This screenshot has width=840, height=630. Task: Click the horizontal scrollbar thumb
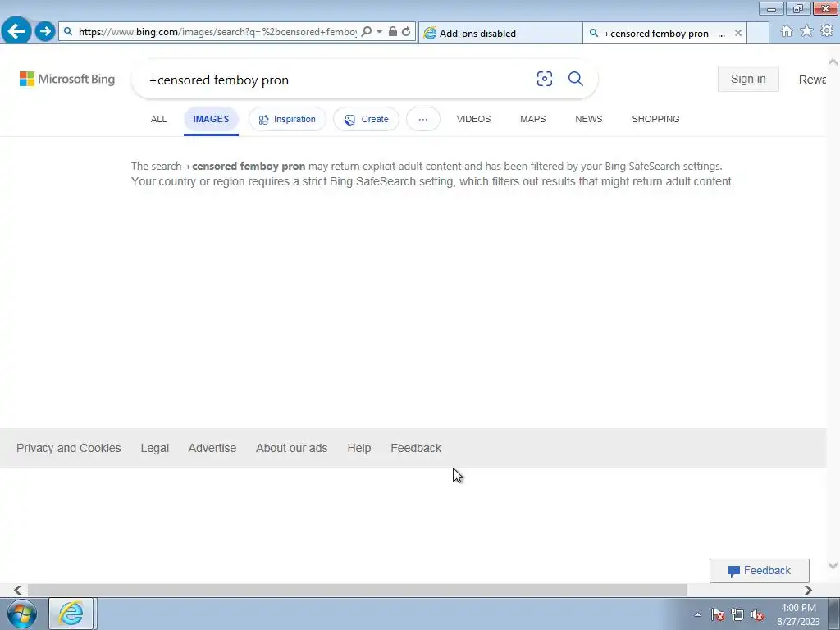coord(357,590)
